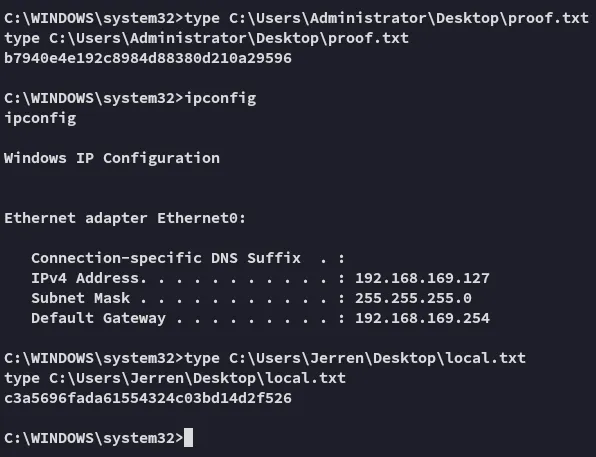
Task: Click the ipconfig command after the prompt
Action: point(220,98)
